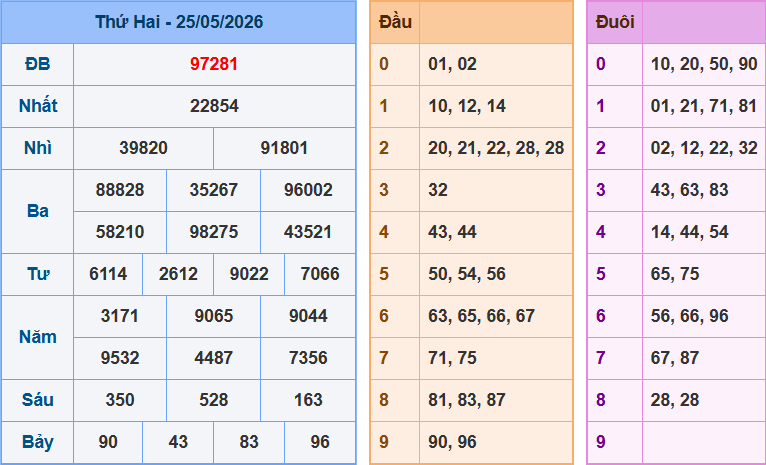This screenshot has height=465, width=766.
Task: Click the number 43 in the Bảy row
Action: tap(178, 442)
